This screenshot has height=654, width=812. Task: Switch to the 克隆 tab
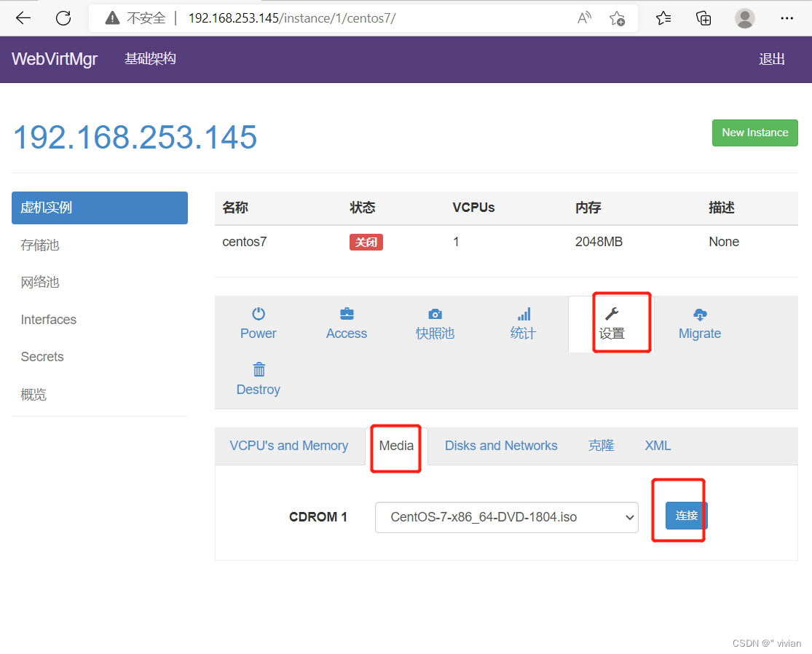pyautogui.click(x=602, y=446)
